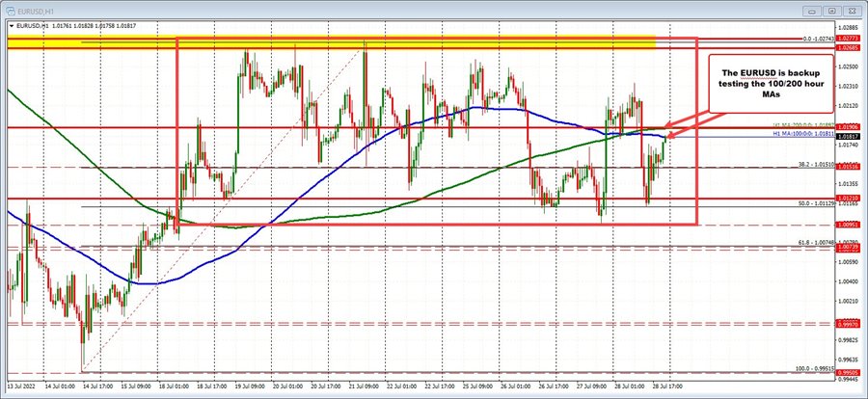Click the green H1 MA:200 moving average label

(804, 125)
